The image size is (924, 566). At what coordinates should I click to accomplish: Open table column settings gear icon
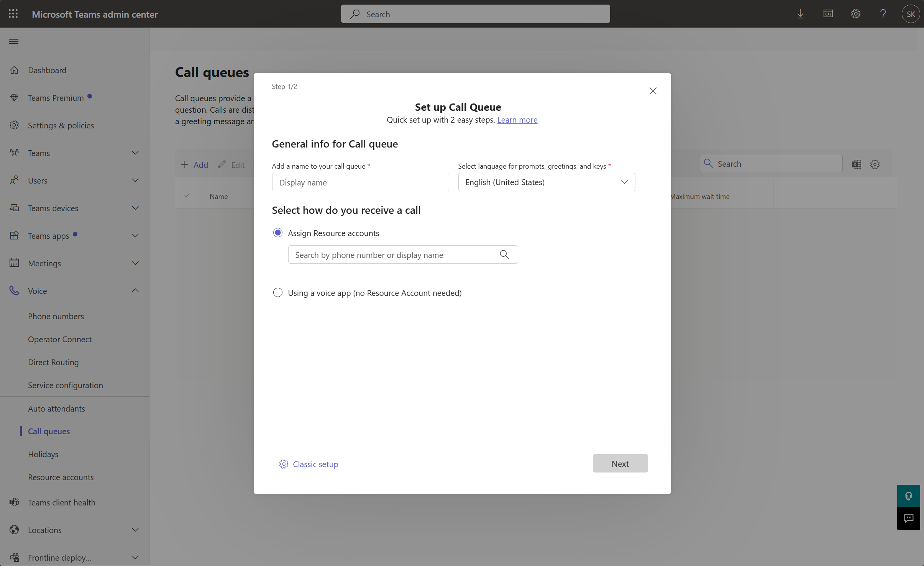pos(875,164)
